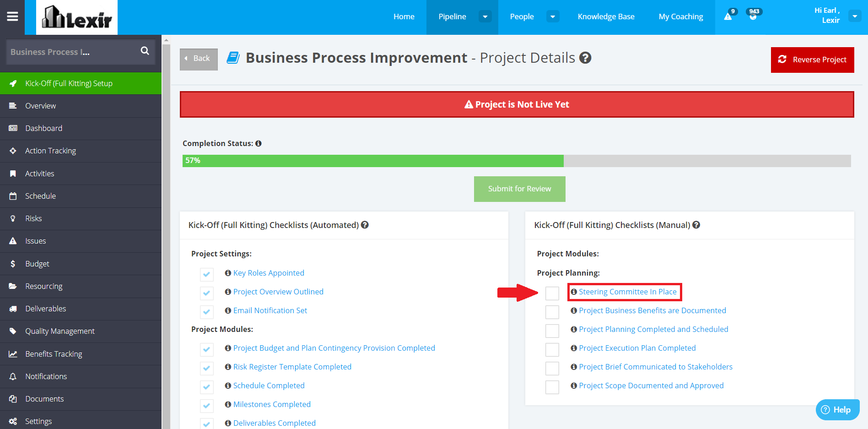
Task: Check the Steering Committee In Place checkbox
Action: click(x=552, y=293)
